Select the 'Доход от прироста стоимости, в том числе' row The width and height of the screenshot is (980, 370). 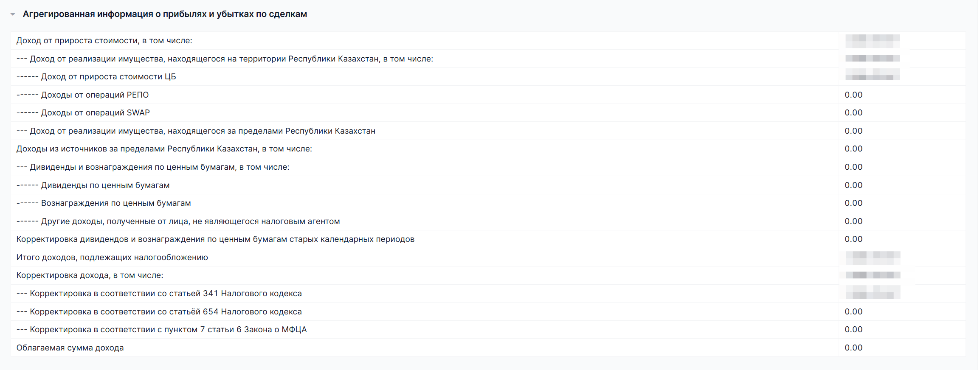[104, 41]
